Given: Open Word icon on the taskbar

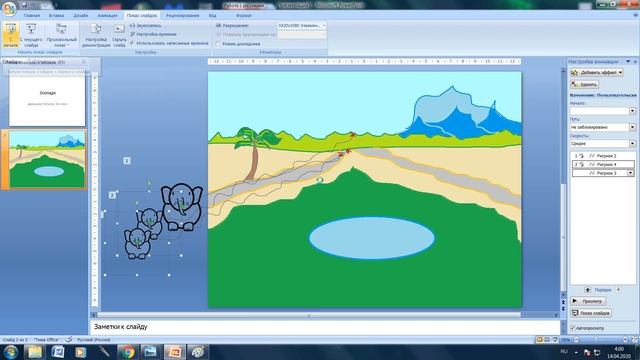Looking at the screenshot, I should click(58, 352).
